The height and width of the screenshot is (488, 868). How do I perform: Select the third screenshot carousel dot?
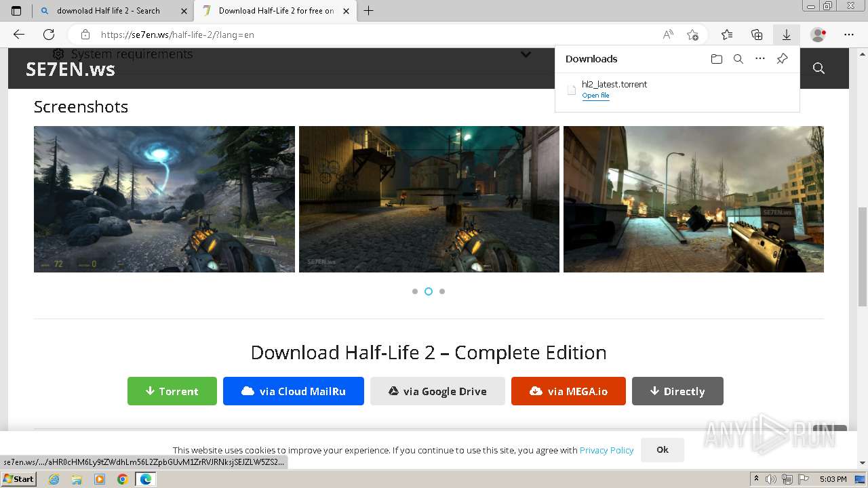(x=442, y=291)
